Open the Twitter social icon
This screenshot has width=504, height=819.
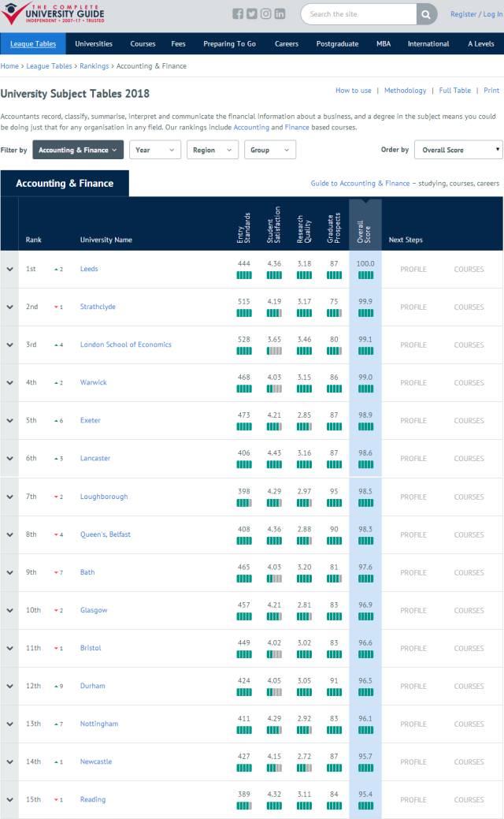point(251,14)
